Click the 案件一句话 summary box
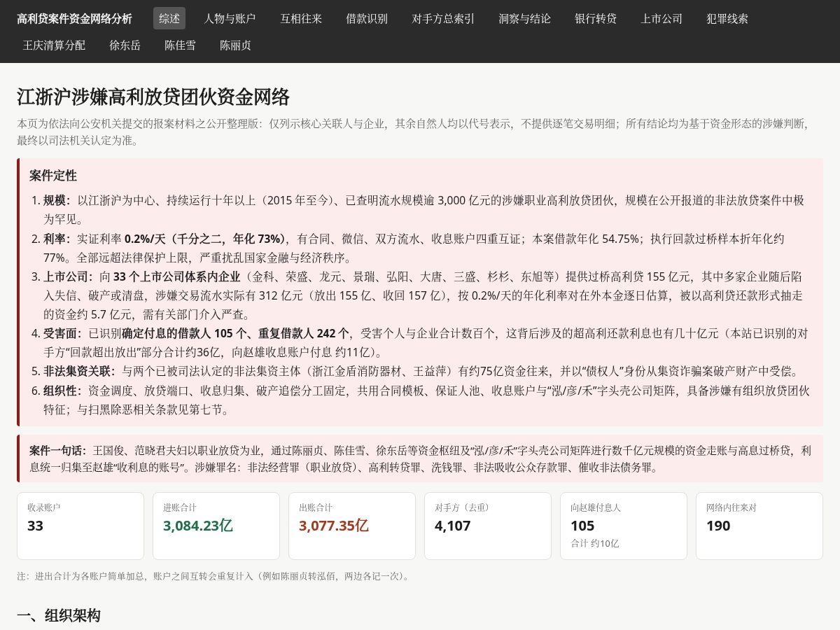The image size is (840, 630). [x=420, y=458]
